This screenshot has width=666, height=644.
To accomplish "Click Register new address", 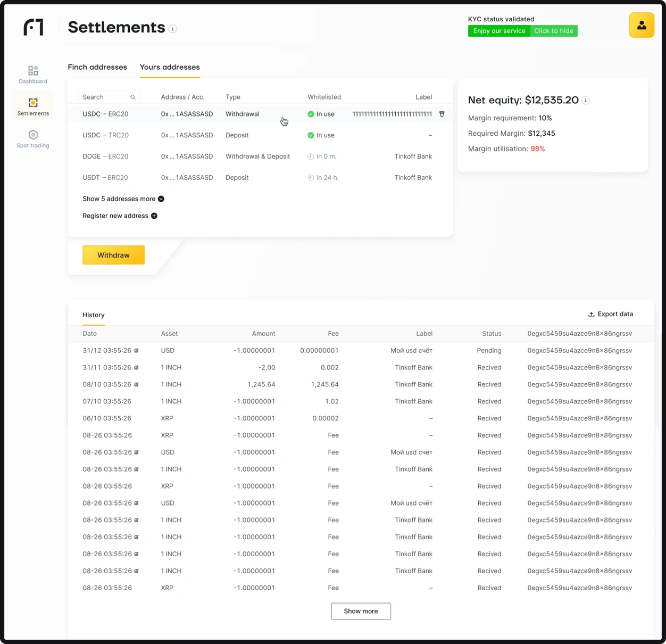I will [x=120, y=216].
